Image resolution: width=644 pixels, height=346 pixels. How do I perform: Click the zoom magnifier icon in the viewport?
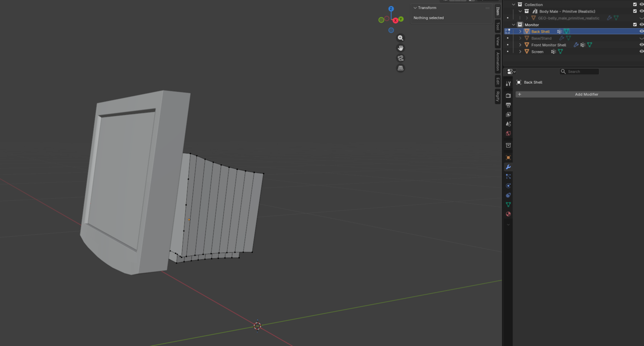click(x=400, y=38)
